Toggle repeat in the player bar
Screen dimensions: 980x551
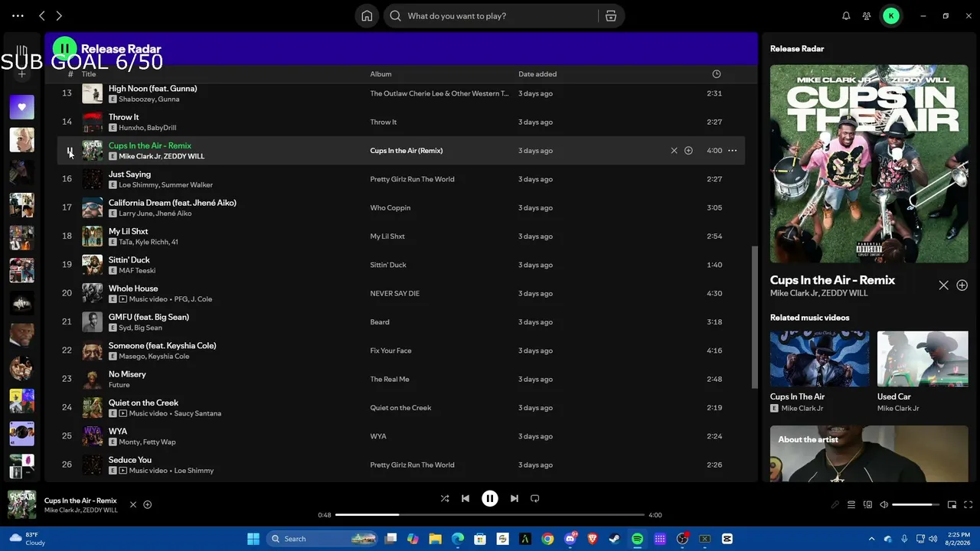(x=535, y=498)
